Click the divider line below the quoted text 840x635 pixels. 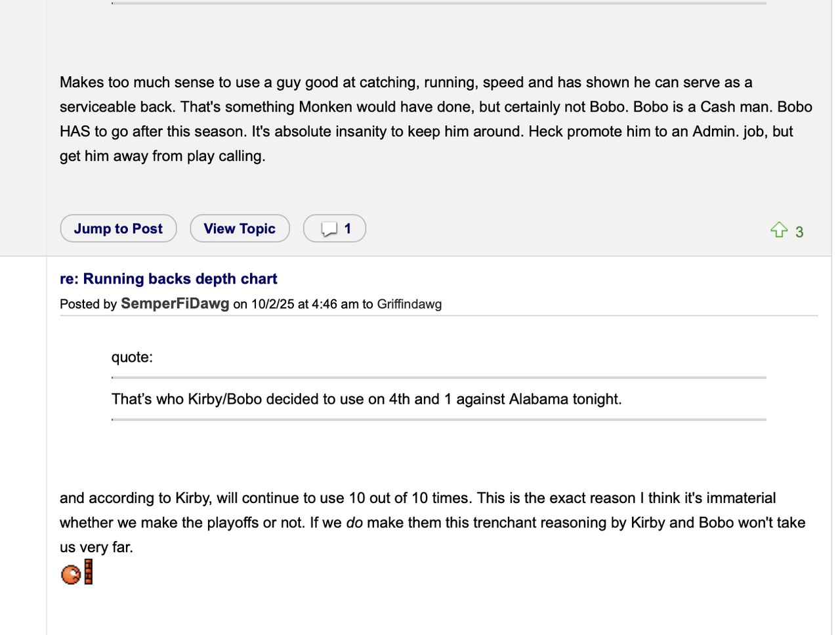click(438, 419)
